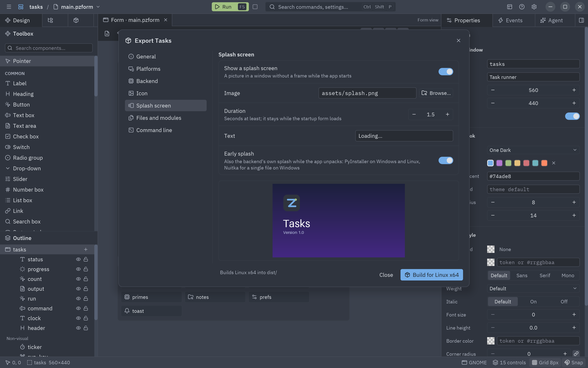Click the new file icon in form toolbar
The image size is (588, 368).
point(107,34)
